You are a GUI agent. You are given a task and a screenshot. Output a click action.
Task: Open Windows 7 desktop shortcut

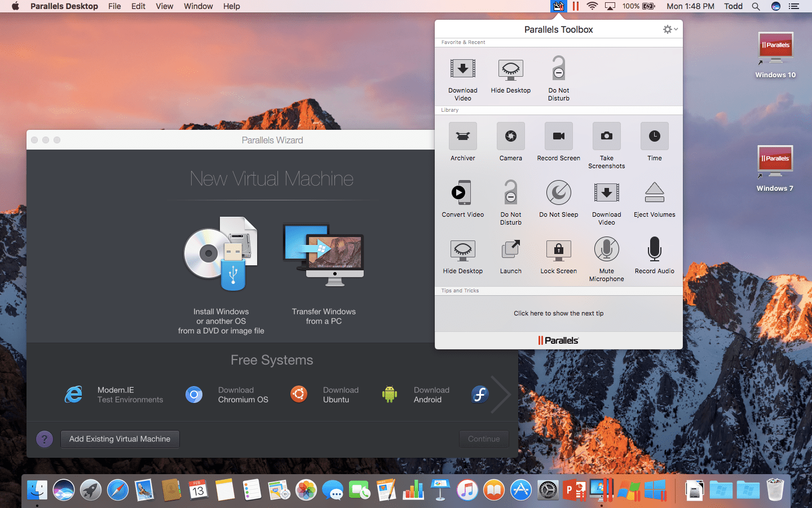click(x=775, y=169)
